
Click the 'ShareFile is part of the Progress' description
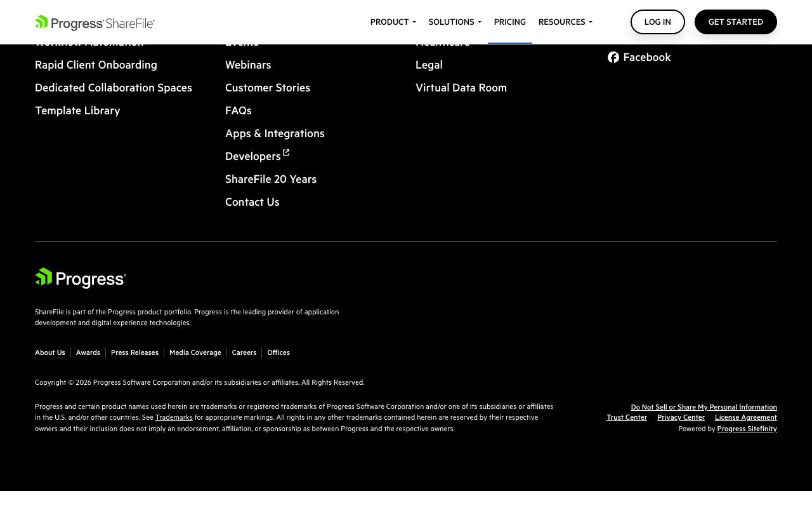187,317
